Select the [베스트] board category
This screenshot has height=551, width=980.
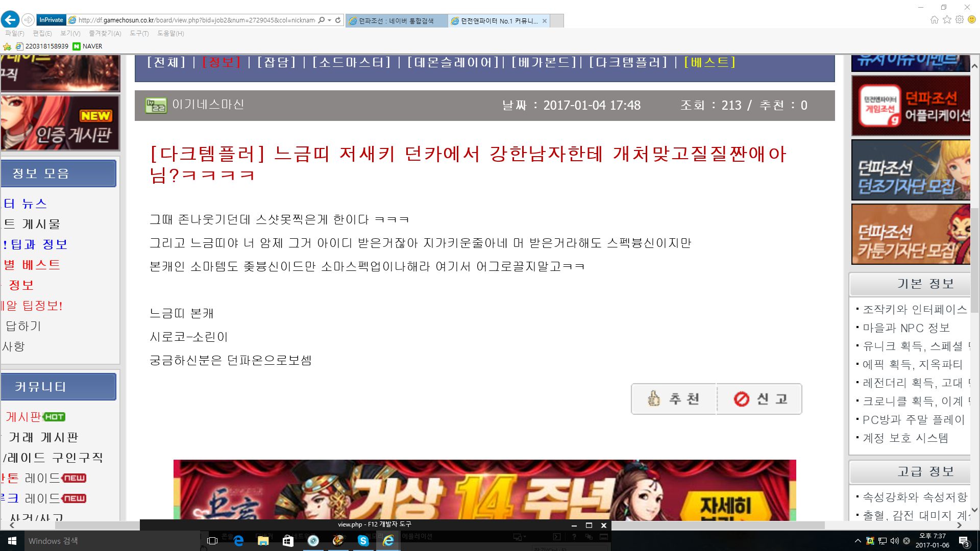710,62
